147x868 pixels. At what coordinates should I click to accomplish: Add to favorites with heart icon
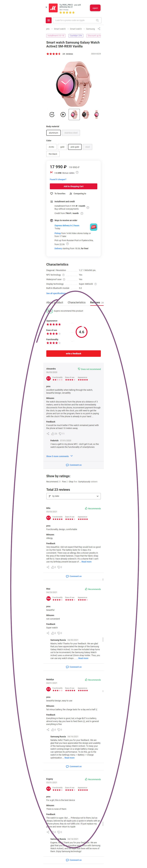pyautogui.click(x=51, y=194)
